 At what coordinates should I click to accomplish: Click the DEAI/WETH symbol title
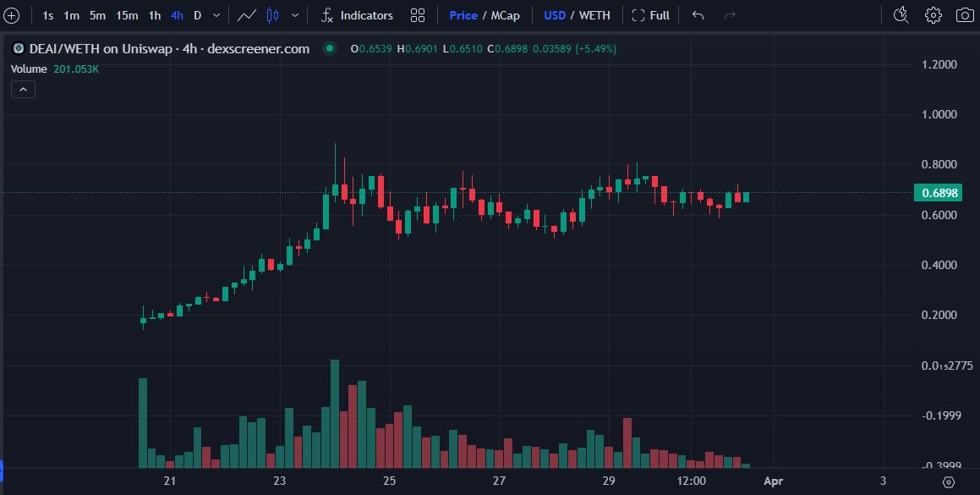[169, 49]
